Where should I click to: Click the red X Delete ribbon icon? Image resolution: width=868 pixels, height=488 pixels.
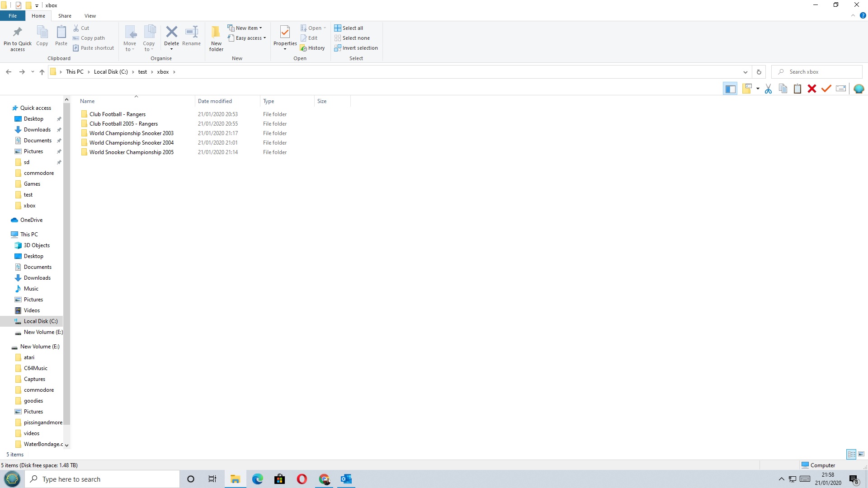click(171, 32)
